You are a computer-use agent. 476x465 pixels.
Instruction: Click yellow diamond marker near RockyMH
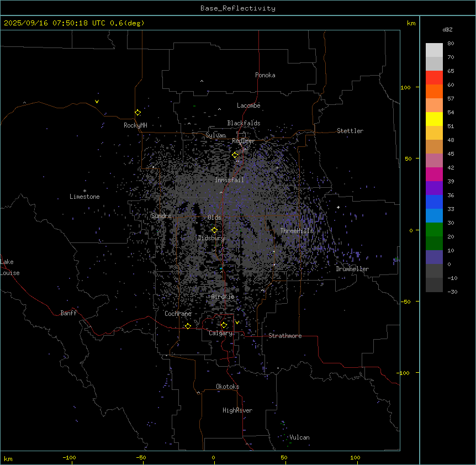tap(137, 112)
